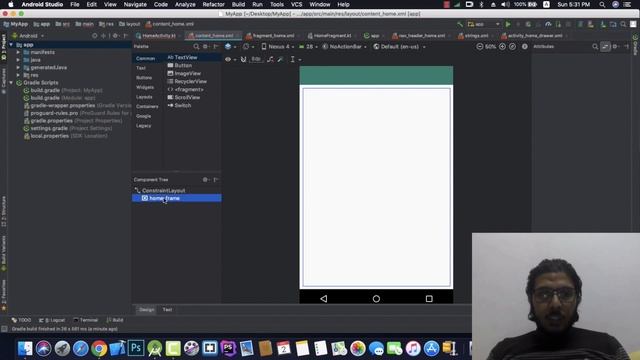Click infer constraints wand icon

(280, 60)
